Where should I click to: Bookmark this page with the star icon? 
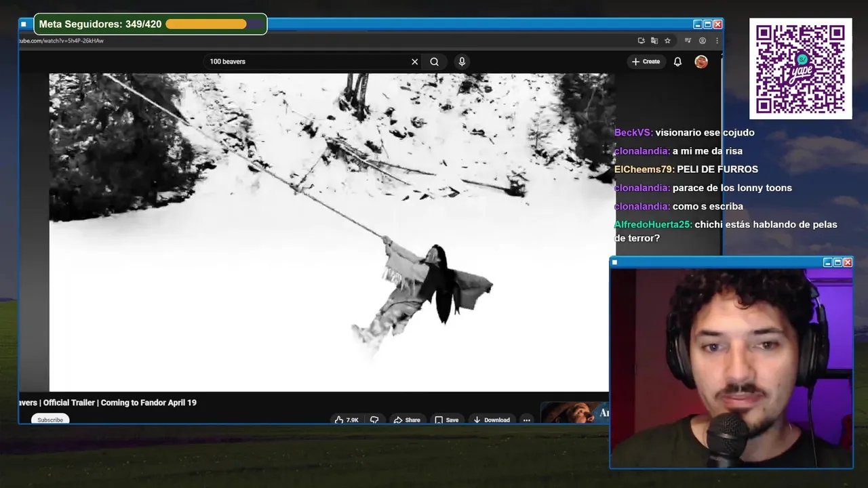click(667, 41)
